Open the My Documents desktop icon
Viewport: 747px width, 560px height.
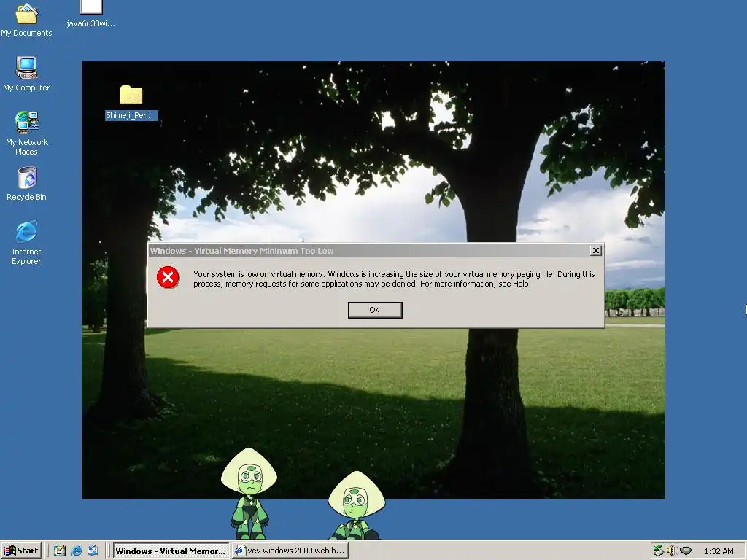click(x=26, y=19)
